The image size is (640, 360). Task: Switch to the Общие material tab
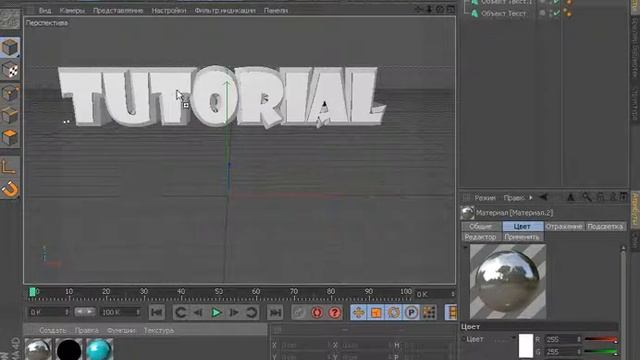point(481,227)
